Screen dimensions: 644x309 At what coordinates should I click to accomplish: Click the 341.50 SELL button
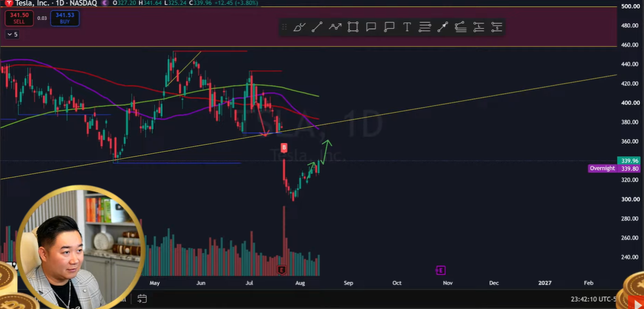pyautogui.click(x=19, y=18)
